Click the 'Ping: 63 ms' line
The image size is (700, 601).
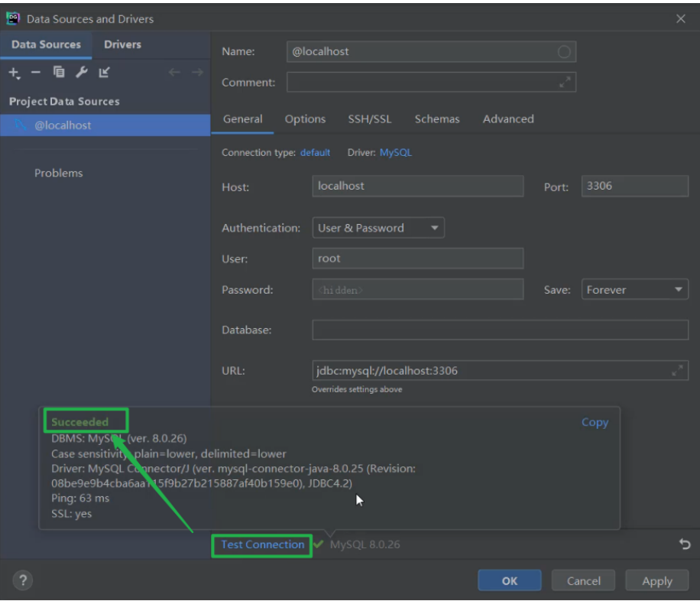[x=80, y=499]
